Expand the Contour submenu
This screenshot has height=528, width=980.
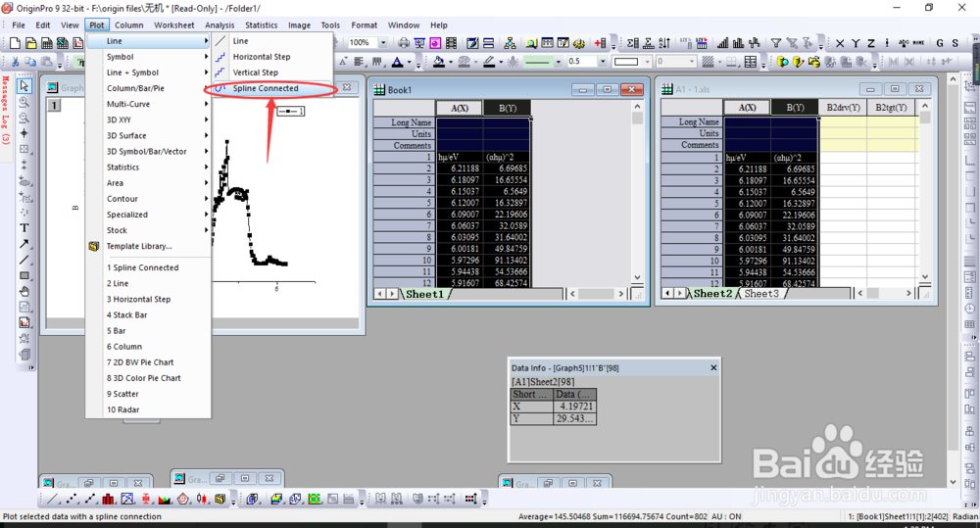point(149,199)
